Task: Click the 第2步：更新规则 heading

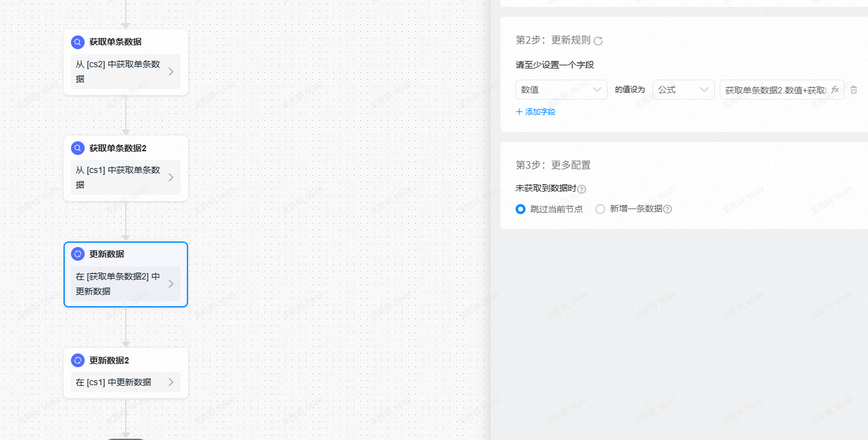Action: 553,40
